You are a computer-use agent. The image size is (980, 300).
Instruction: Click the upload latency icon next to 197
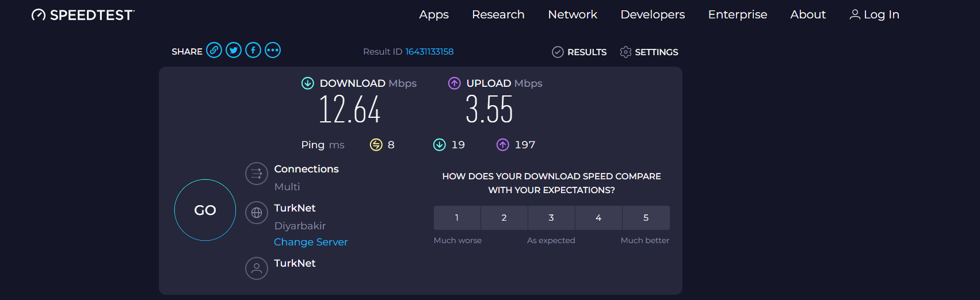click(503, 145)
